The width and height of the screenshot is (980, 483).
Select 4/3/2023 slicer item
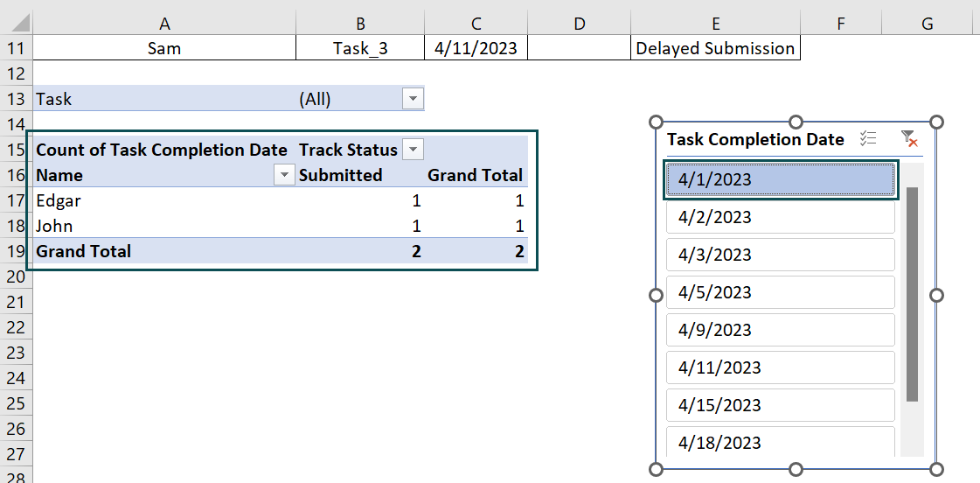[x=781, y=255]
